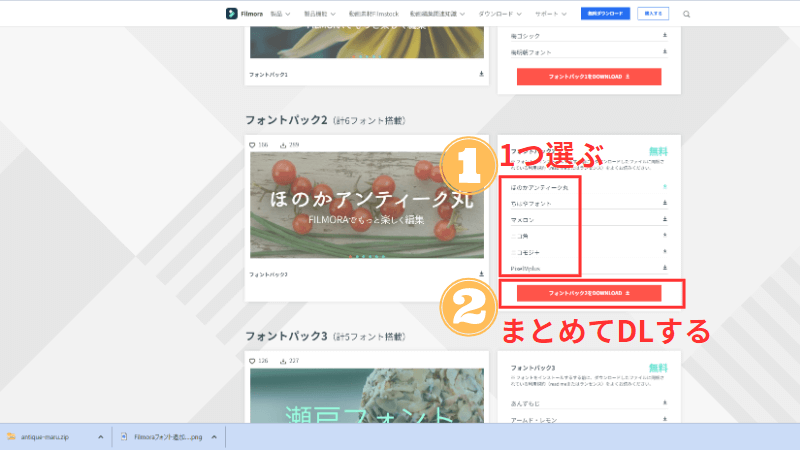
Task: Select the マメロン font name
Action: [x=522, y=219]
